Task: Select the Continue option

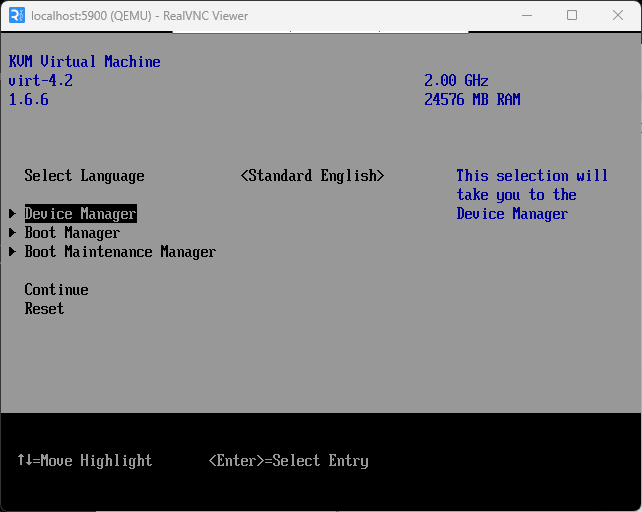Action: 57,290
